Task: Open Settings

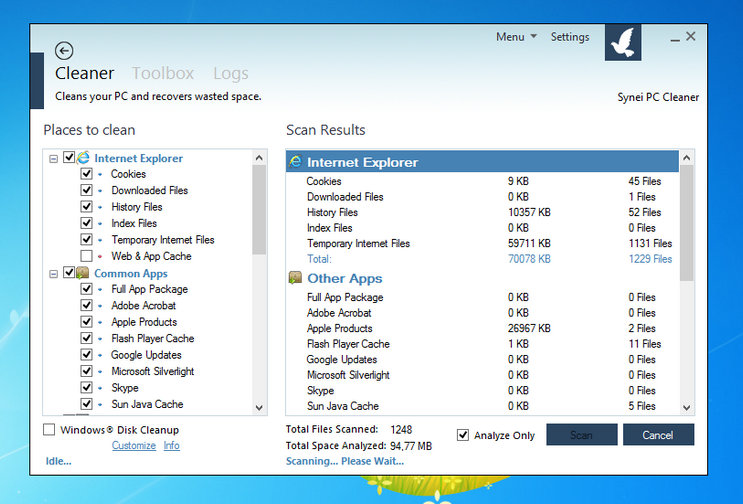Action: click(570, 36)
